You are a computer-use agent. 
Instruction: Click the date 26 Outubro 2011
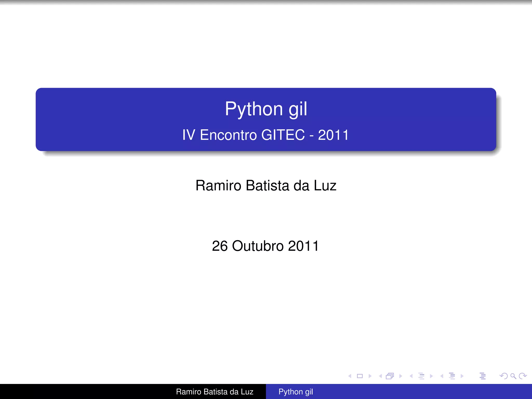(265, 246)
